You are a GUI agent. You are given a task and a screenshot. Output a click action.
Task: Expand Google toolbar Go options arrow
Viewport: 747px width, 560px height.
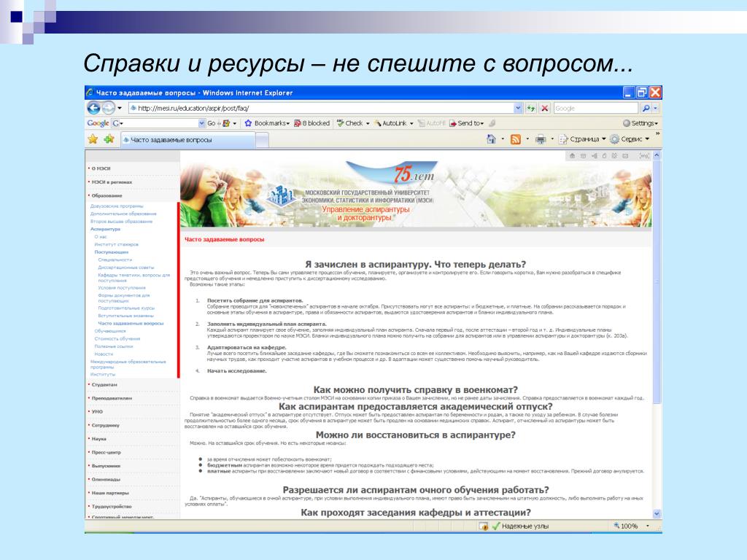[234, 123]
